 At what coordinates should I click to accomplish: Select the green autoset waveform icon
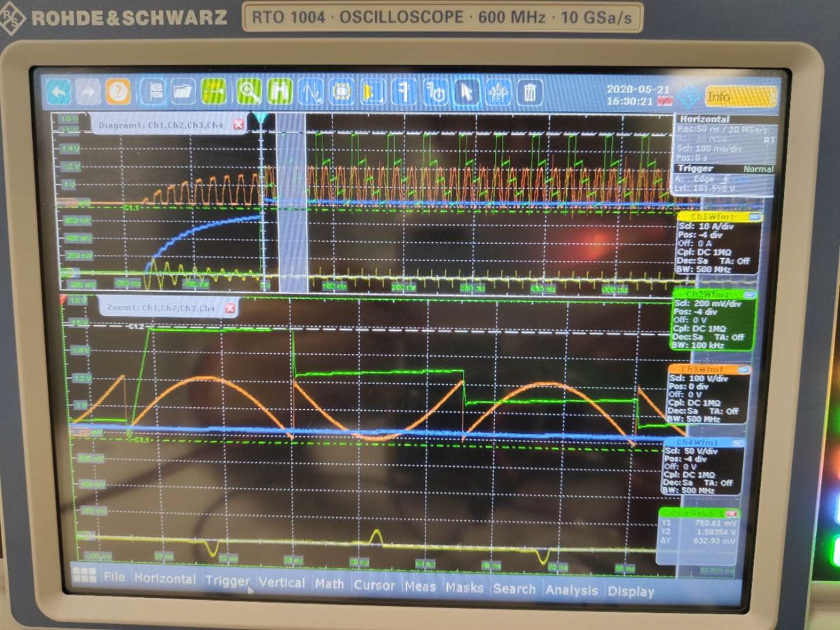click(x=214, y=92)
